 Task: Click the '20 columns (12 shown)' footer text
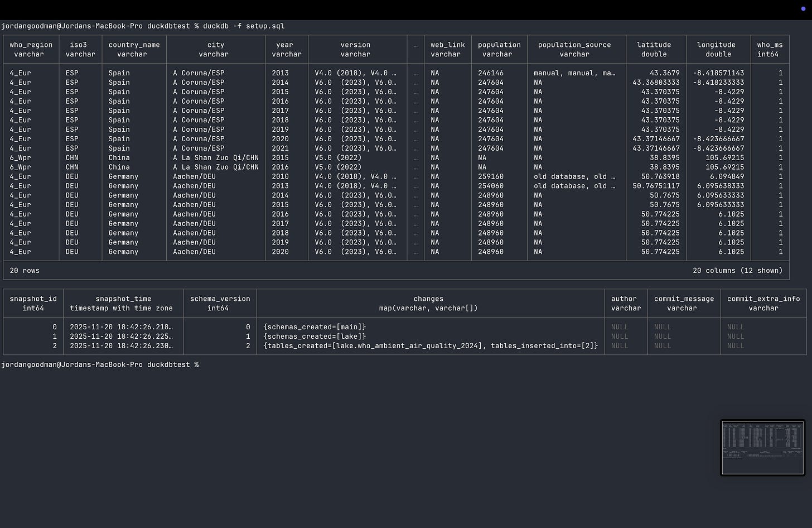pos(738,271)
